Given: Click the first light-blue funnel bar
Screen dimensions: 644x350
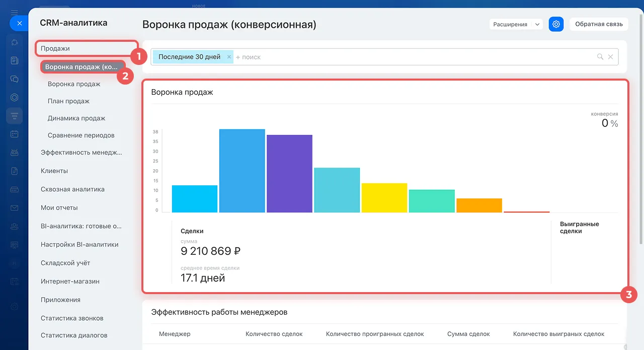Looking at the screenshot, I should point(195,199).
